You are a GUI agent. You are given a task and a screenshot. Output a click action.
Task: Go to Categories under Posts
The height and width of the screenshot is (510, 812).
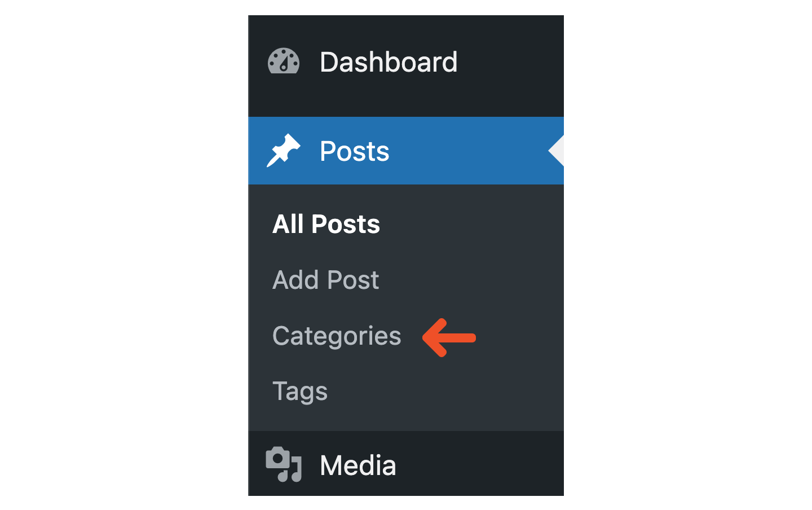(x=337, y=336)
